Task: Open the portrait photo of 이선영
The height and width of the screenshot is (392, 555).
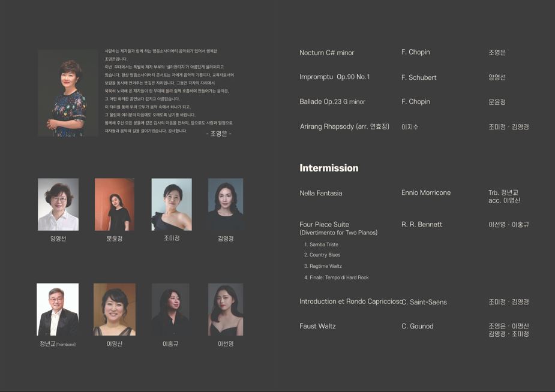Action: click(226, 309)
